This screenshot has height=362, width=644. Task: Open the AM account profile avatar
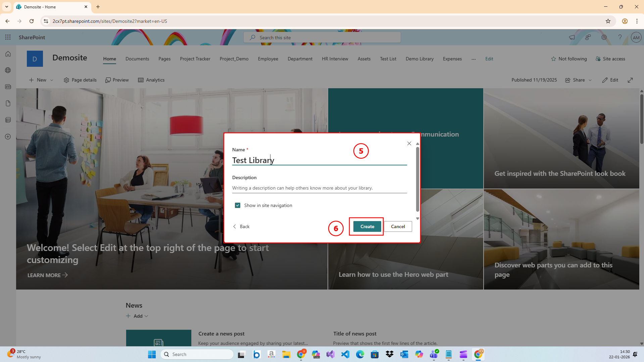(636, 37)
